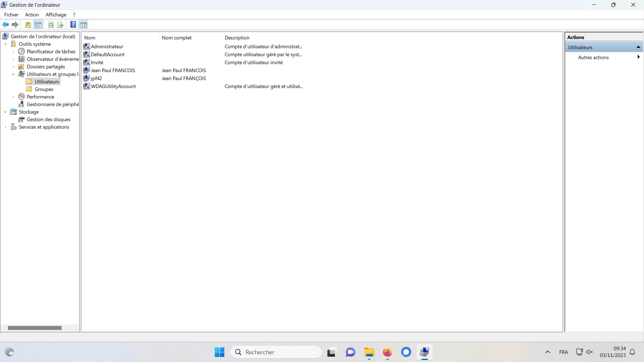Open the Action menu
644x362 pixels.
click(x=32, y=15)
